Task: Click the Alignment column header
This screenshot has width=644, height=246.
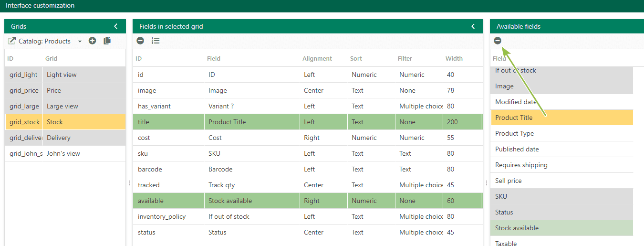Action: click(x=317, y=59)
